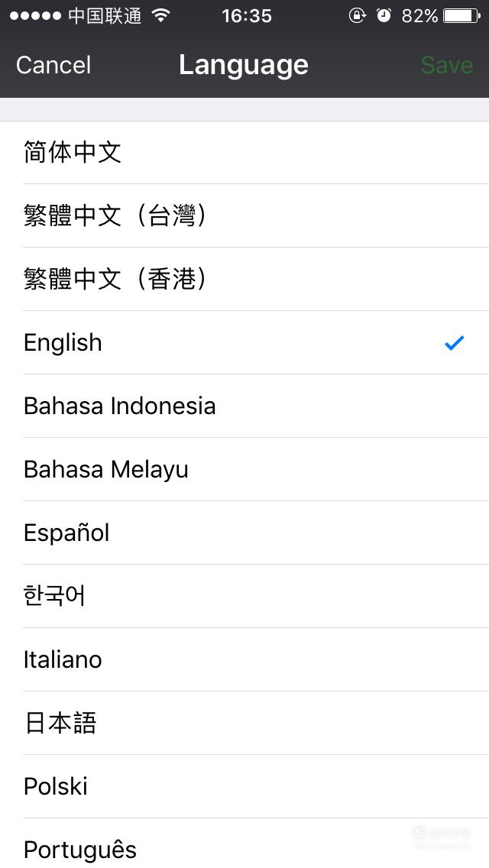Screen dimensions: 489x868
Task: Select 繁體中文（香港）option
Action: click(244, 279)
